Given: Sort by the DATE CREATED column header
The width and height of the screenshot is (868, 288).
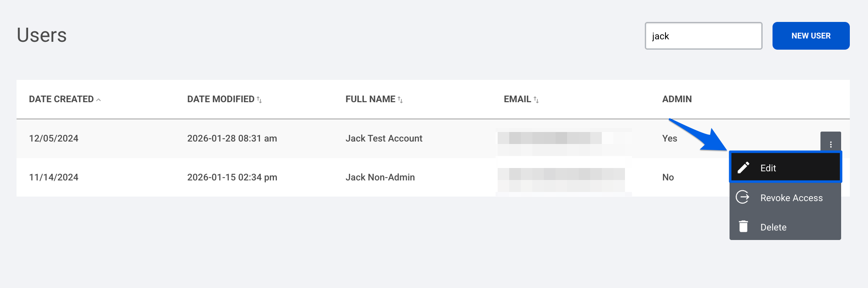Looking at the screenshot, I should click(61, 99).
